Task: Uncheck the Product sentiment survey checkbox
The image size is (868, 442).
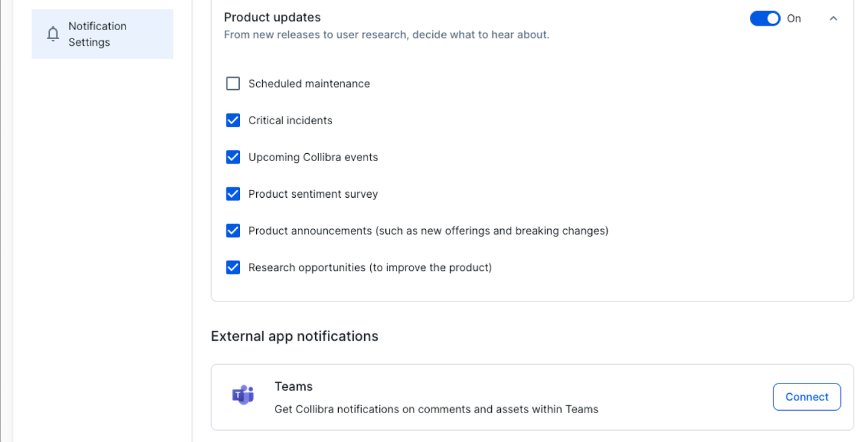Action: click(x=233, y=194)
